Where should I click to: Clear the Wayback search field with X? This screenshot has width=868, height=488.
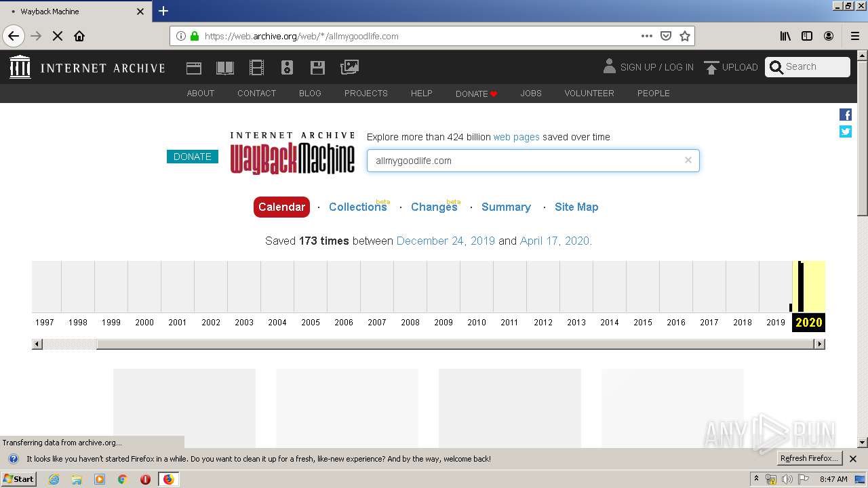(x=688, y=160)
